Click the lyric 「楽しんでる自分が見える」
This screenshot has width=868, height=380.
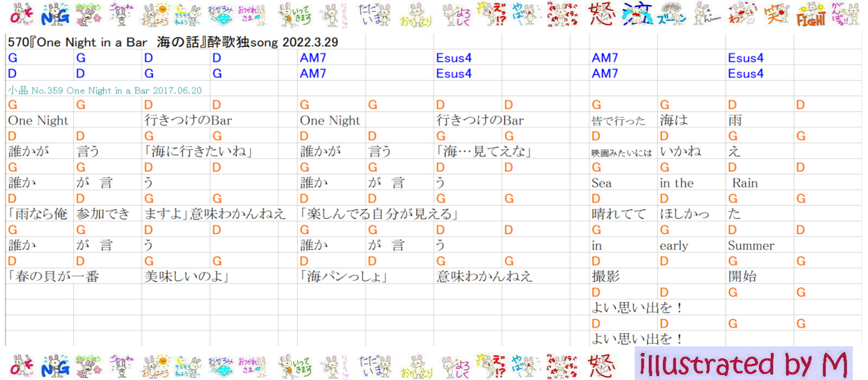click(379, 214)
